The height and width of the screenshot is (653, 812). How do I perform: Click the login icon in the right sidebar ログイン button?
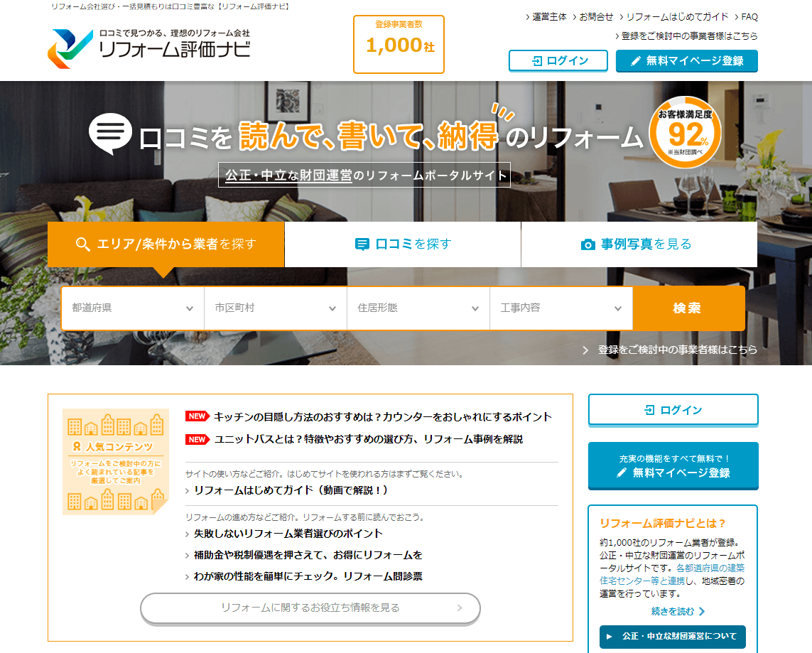point(650,410)
